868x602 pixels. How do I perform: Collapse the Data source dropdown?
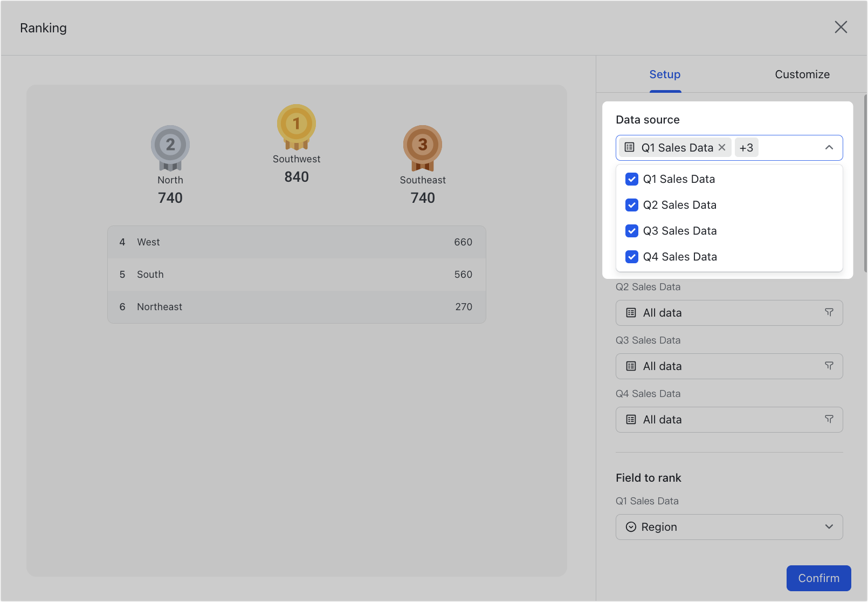tap(829, 147)
